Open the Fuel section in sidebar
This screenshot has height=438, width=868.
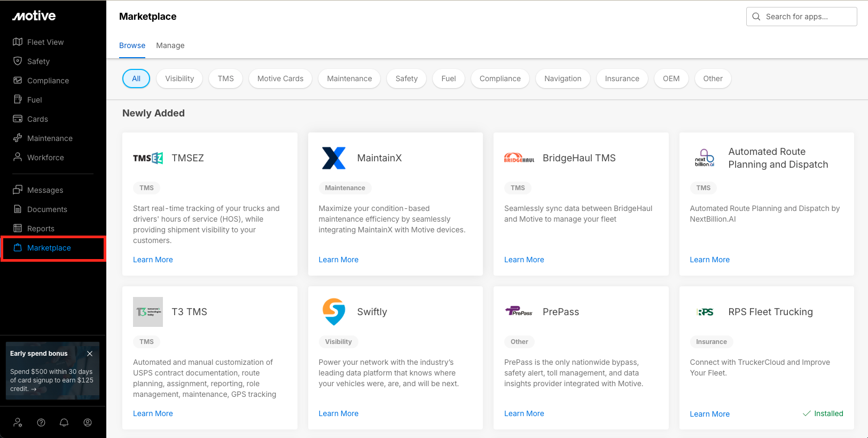(x=34, y=100)
